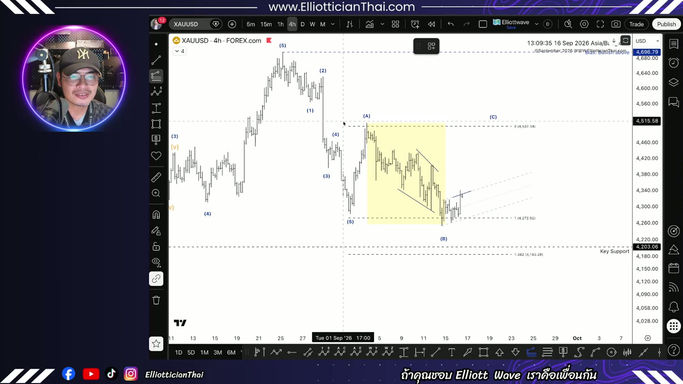
Task: Start bar replay
Action: pos(431,24)
